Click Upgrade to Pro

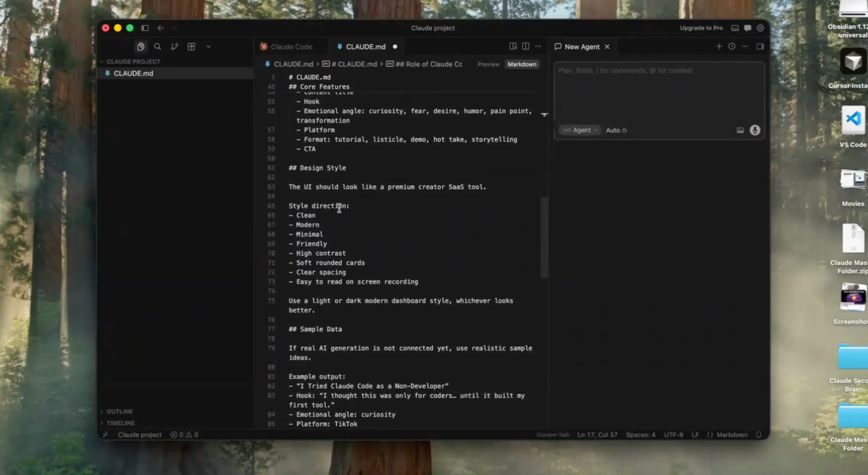pos(701,28)
